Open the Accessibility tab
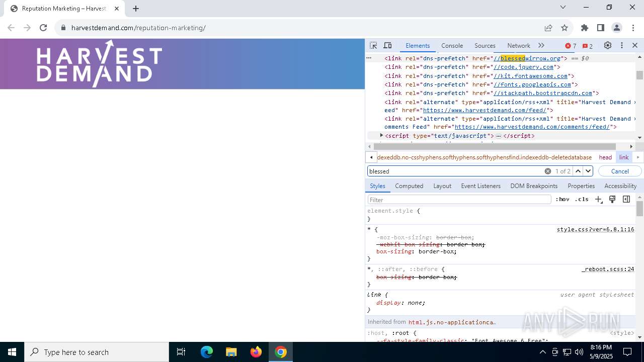 pos(620,186)
